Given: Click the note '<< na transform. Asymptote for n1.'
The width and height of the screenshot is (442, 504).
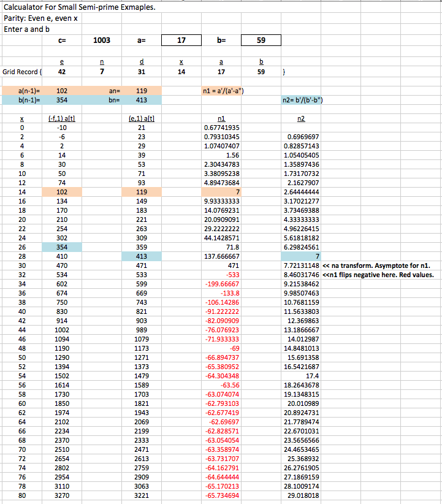Looking at the screenshot, I should click(376, 265).
